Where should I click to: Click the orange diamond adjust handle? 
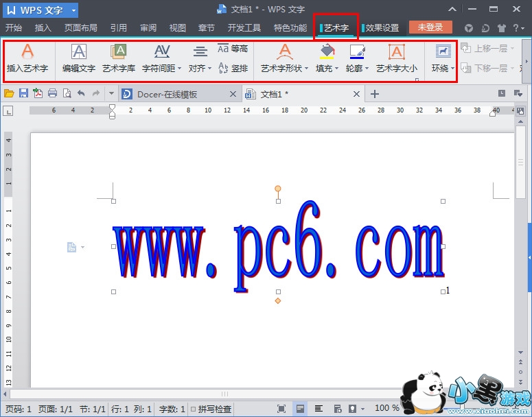(x=278, y=300)
